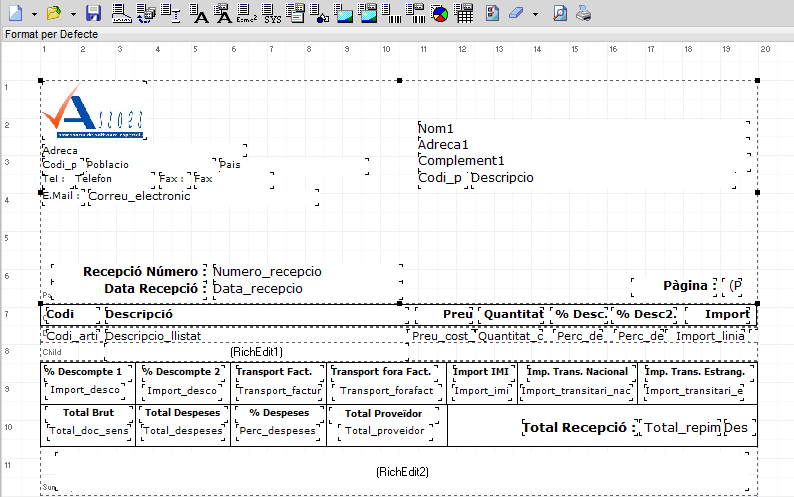Click the Open folder icon
Screen dimensions: 794x497
point(54,13)
